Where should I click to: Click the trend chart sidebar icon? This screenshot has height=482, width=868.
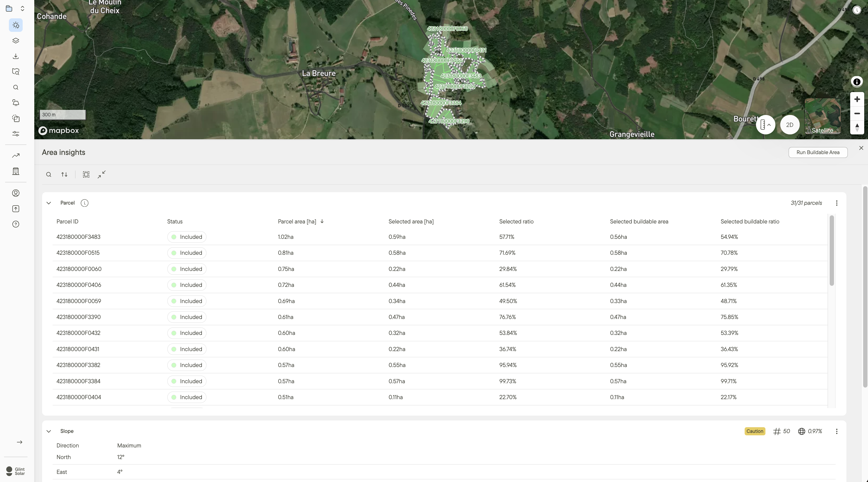(15, 156)
